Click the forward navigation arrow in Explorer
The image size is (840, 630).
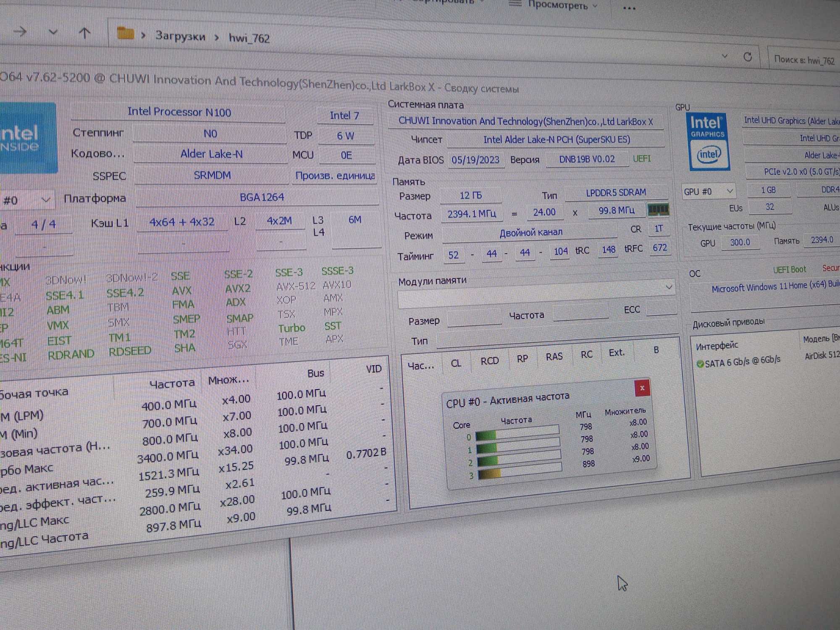[20, 31]
